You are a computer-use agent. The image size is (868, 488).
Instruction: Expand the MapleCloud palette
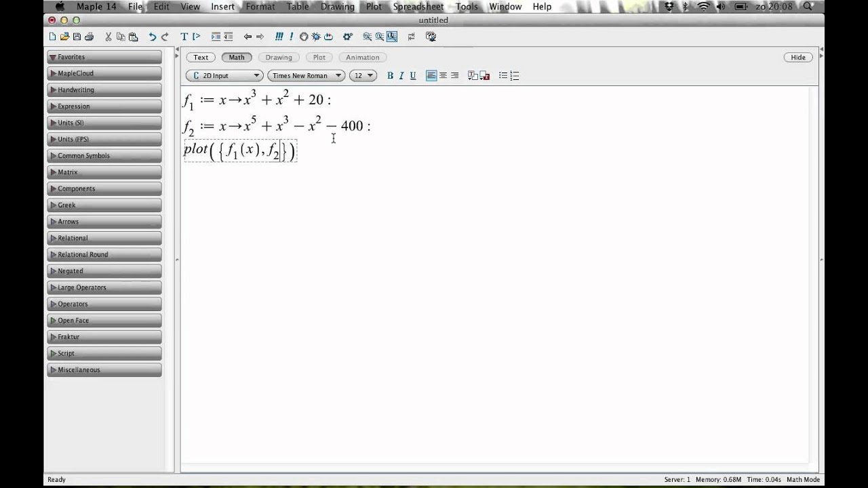(x=104, y=73)
